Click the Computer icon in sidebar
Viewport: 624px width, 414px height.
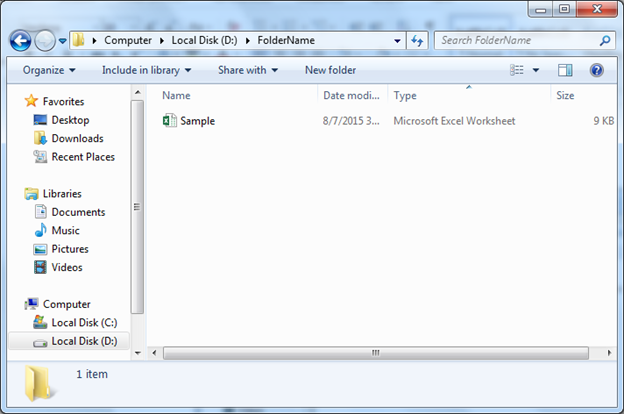click(x=31, y=304)
